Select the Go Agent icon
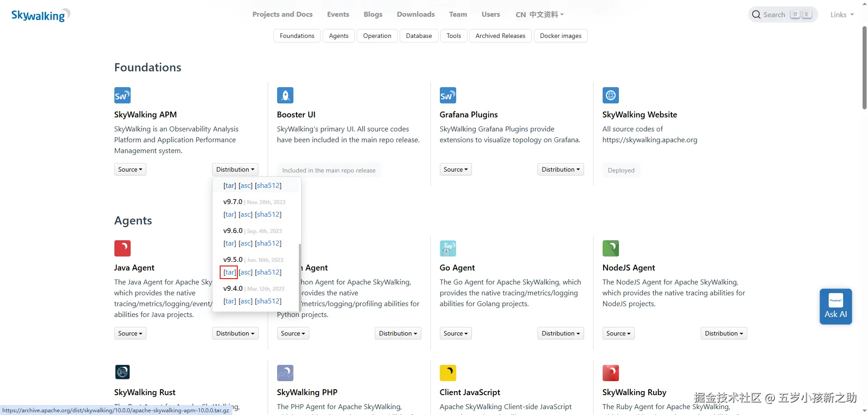 tap(448, 248)
